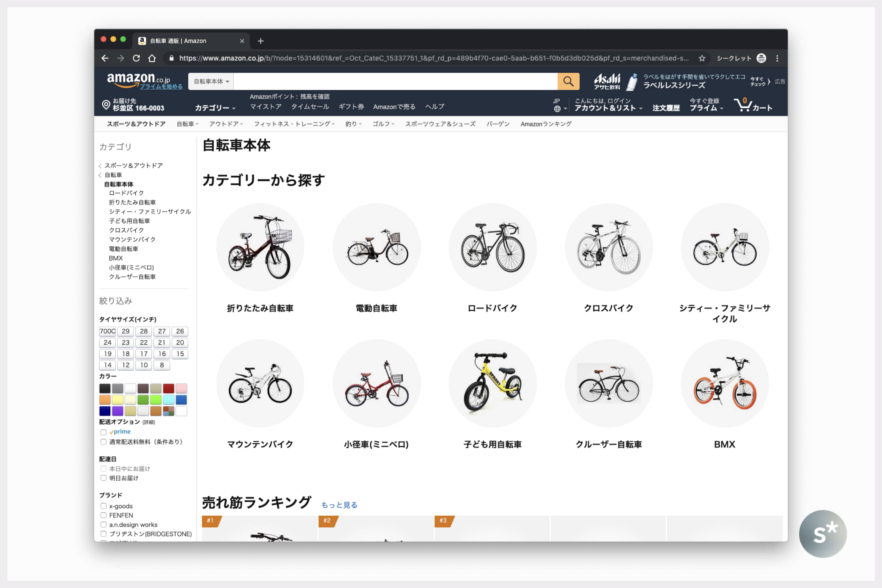This screenshot has width=882, height=588.
Task: Tick the 明日お届け checkbox
Action: [x=103, y=478]
